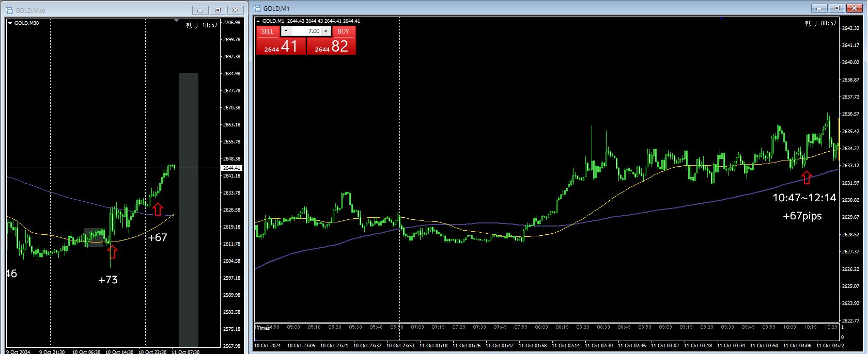Close the GOLD,M30 chart window
The height and width of the screenshot is (354, 868).
(236, 10)
